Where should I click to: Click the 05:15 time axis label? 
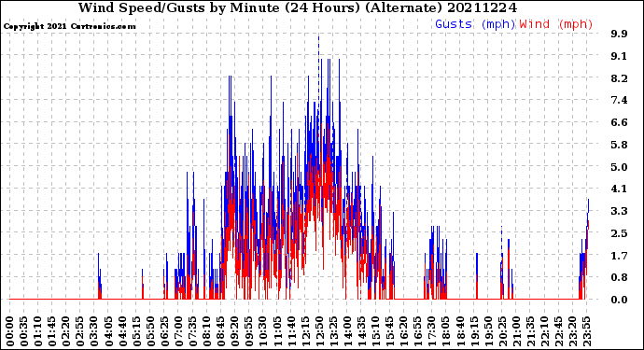(136, 331)
